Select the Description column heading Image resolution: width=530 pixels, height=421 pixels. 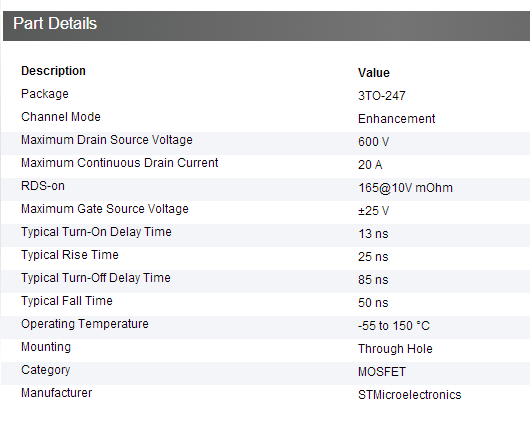(53, 71)
